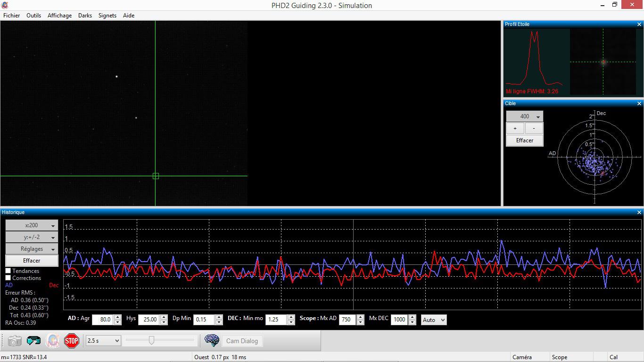Decrease Mx AD value with down arrow

360,322
